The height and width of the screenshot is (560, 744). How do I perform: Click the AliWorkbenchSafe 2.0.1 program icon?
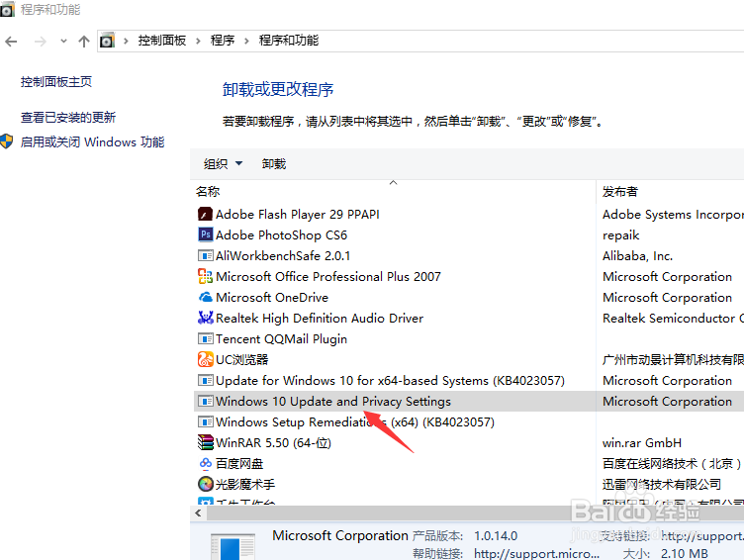tap(205, 256)
